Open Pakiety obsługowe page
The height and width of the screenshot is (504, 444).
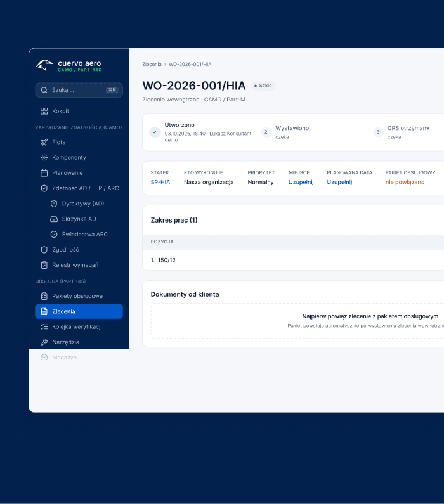pyautogui.click(x=79, y=296)
